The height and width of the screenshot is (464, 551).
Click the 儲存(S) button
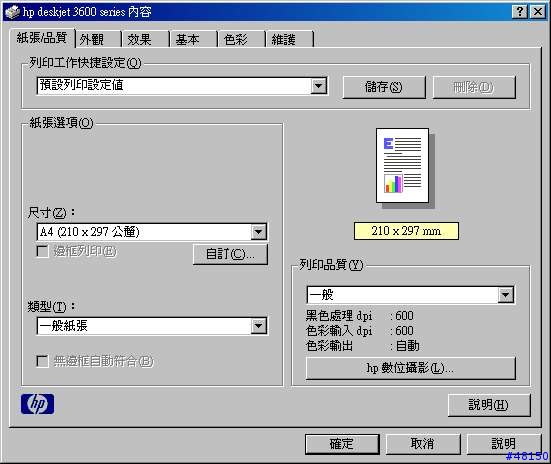pos(384,87)
